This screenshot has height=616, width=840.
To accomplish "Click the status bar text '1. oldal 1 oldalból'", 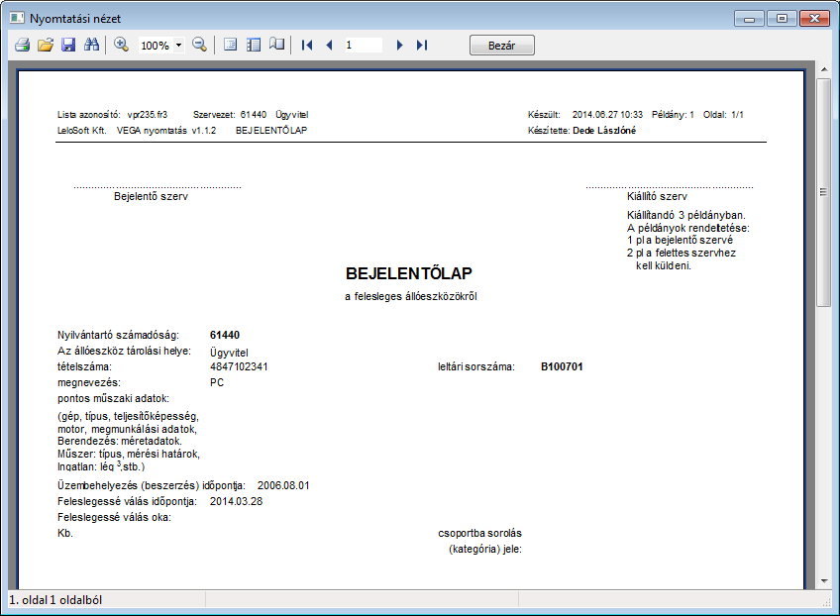I will (55, 600).
